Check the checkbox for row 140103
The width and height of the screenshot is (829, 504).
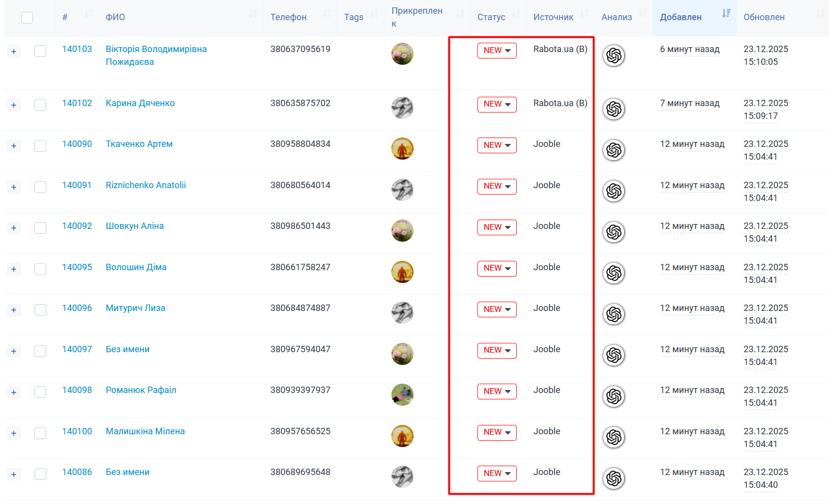pos(40,51)
